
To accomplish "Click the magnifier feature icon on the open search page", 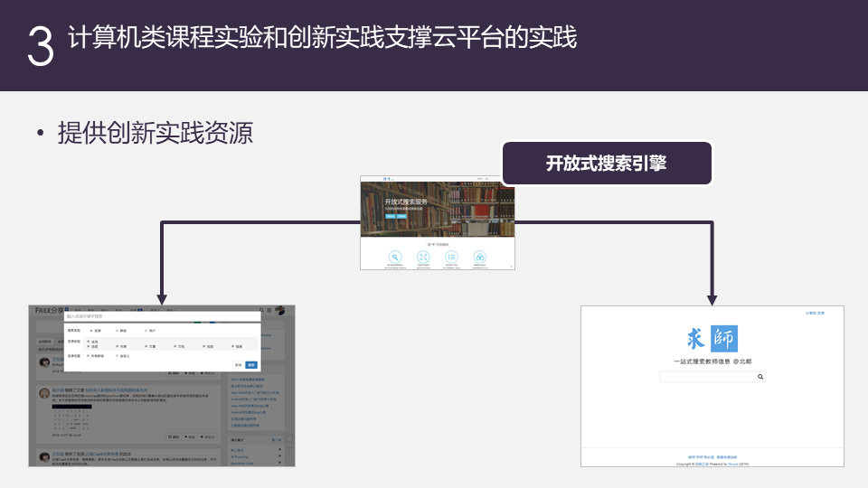I will [395, 257].
